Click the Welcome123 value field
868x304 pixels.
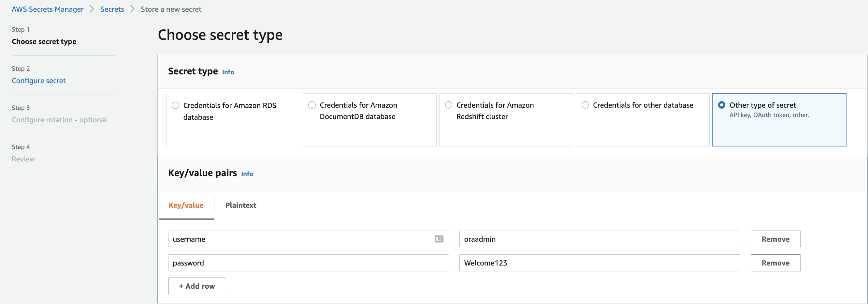[x=599, y=263]
